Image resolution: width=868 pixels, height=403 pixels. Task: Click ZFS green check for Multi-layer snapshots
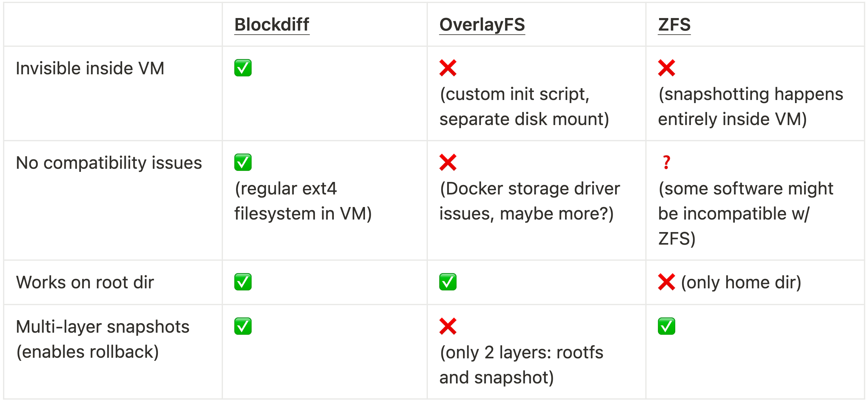click(x=666, y=327)
